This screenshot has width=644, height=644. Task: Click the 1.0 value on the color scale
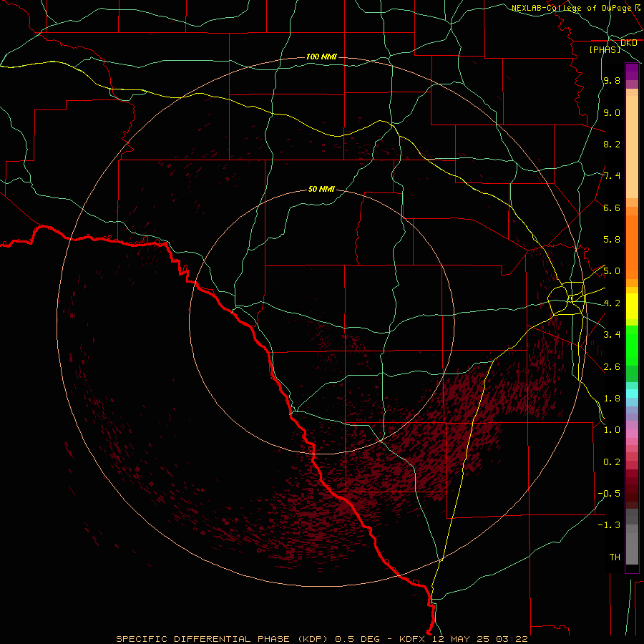pyautogui.click(x=612, y=430)
